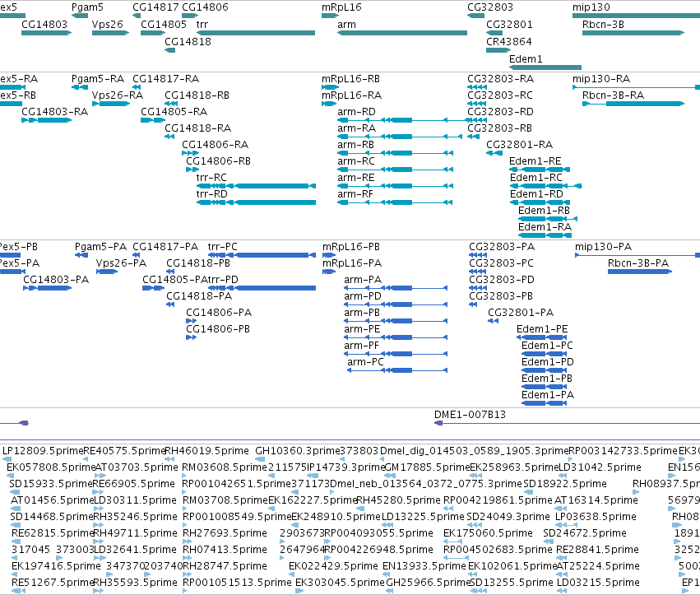
Task: Select the Rbcn-3B gene bar
Action: pos(633,33)
